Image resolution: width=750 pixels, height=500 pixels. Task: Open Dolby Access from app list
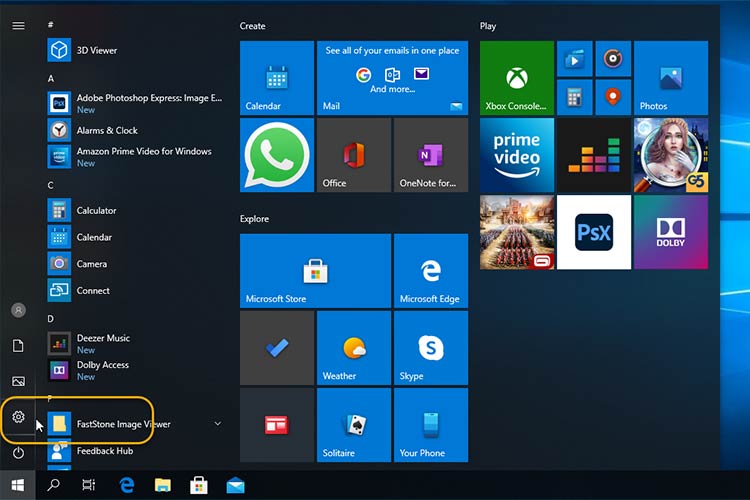(135, 370)
